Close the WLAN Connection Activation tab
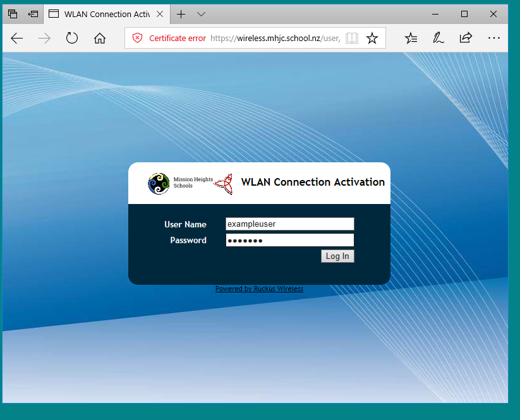This screenshot has width=520, height=420. click(x=160, y=14)
